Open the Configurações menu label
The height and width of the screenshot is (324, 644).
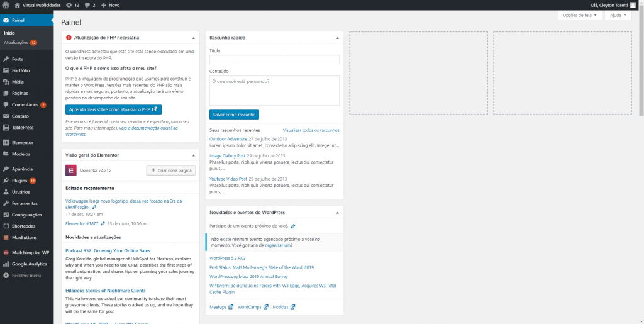27,215
